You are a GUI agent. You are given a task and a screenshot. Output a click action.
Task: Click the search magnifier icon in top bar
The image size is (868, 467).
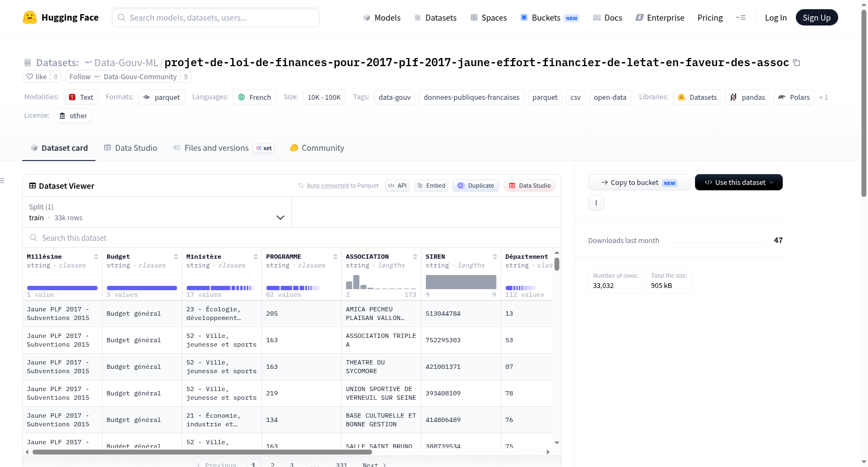coord(122,17)
